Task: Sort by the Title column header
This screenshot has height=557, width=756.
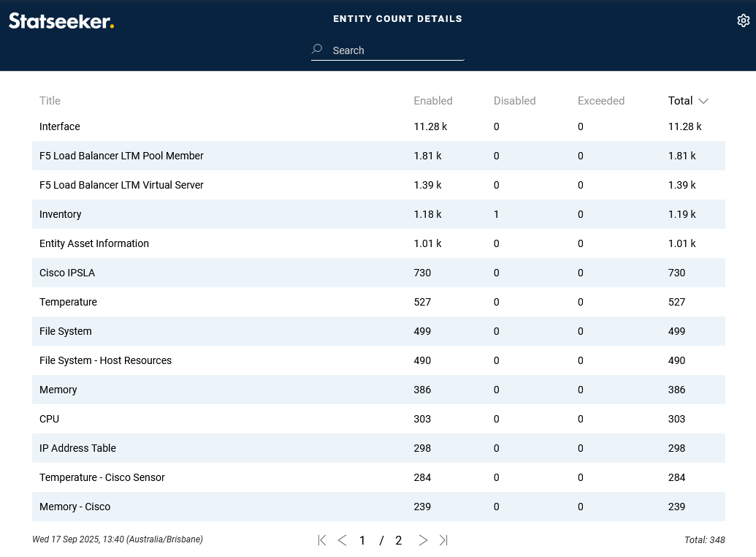Action: click(x=50, y=101)
